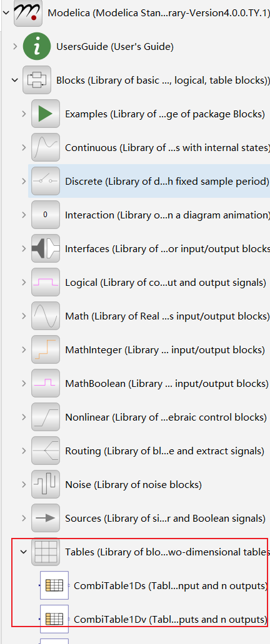The image size is (270, 644).
Task: Select the Logical library entry text
Action: point(166,283)
